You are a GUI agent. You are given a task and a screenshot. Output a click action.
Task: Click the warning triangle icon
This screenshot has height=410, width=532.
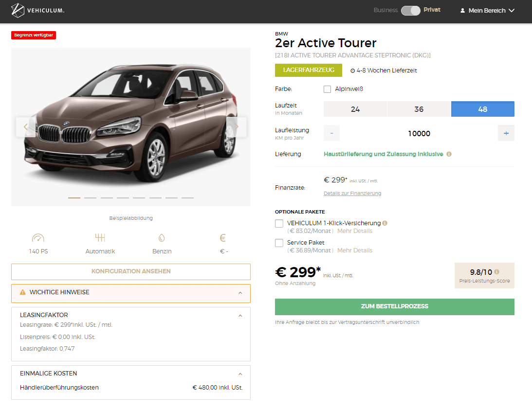pos(23,292)
